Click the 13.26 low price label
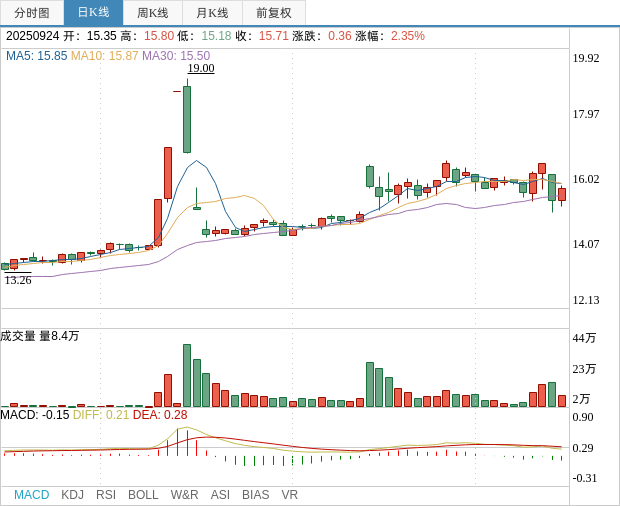Image resolution: width=620 pixels, height=506 pixels. [18, 280]
